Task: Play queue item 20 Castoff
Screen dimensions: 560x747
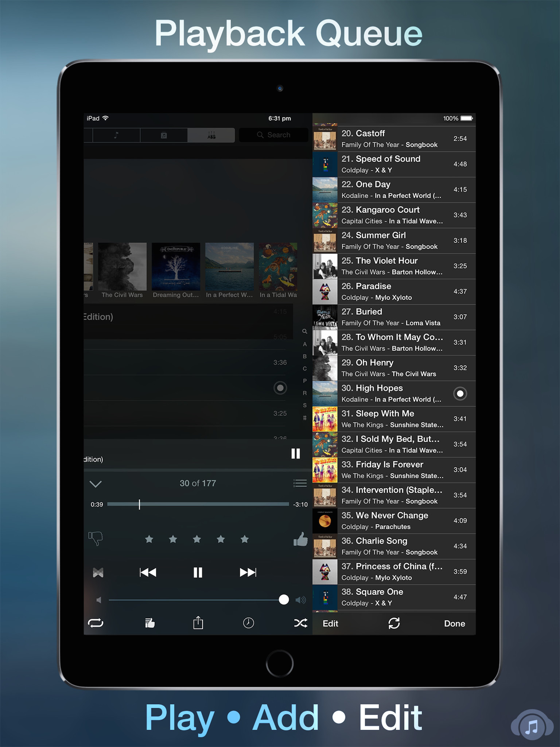Action: (x=394, y=139)
